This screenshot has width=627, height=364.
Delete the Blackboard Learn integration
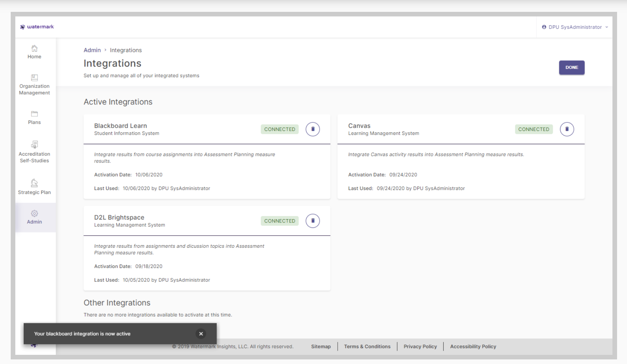[313, 129]
